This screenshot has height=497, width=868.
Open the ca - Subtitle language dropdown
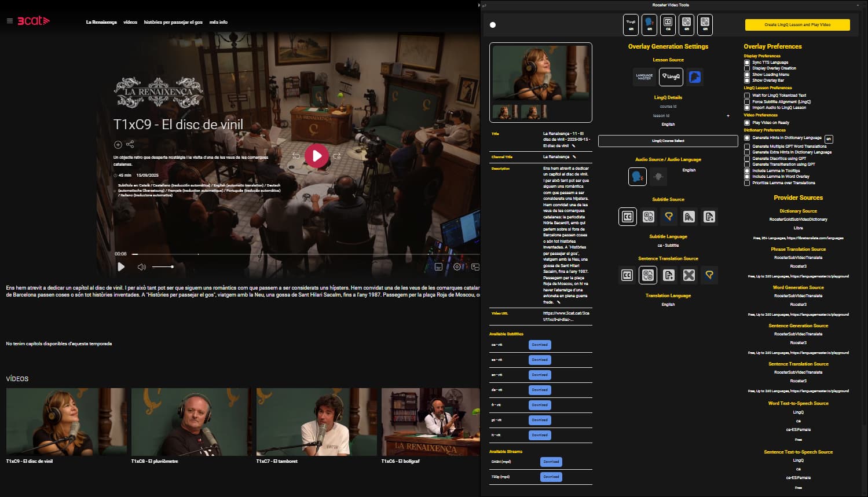tap(668, 246)
